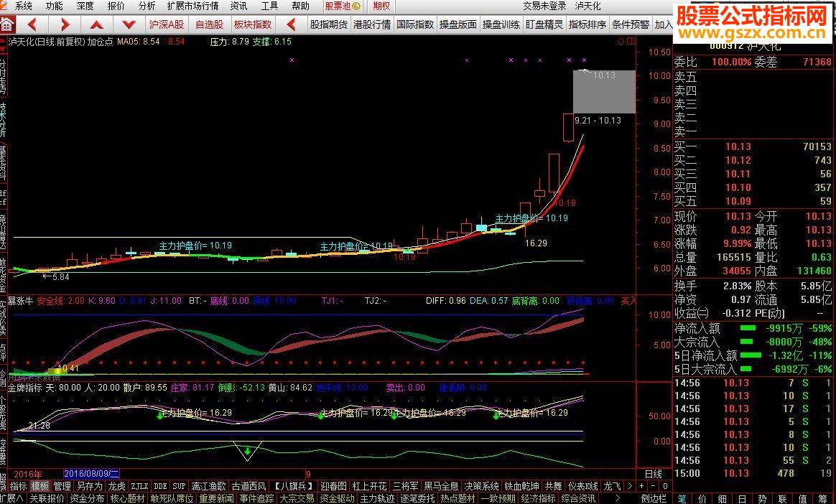
Task: Click the > arrow after 综合资讯 tab
Action: point(618,499)
